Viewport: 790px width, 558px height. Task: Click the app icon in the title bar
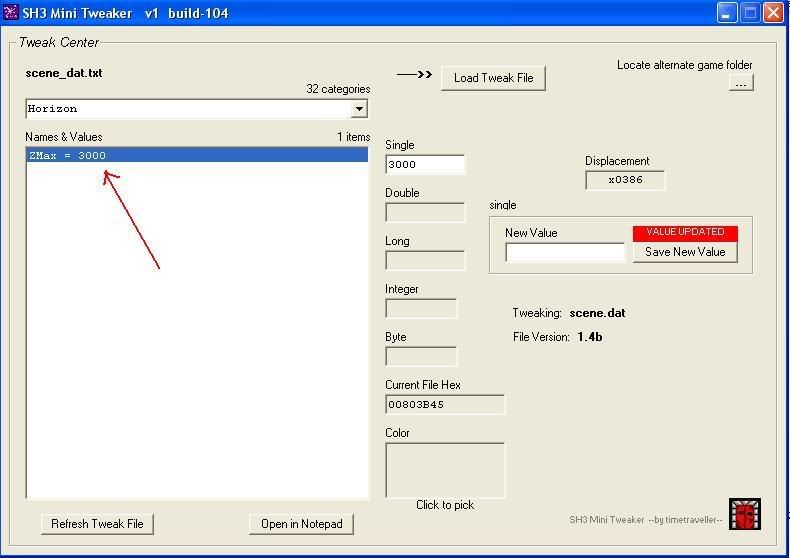(11, 12)
